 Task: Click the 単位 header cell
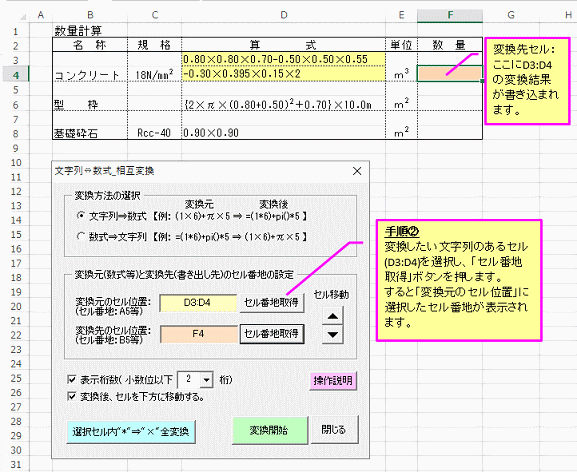401,45
